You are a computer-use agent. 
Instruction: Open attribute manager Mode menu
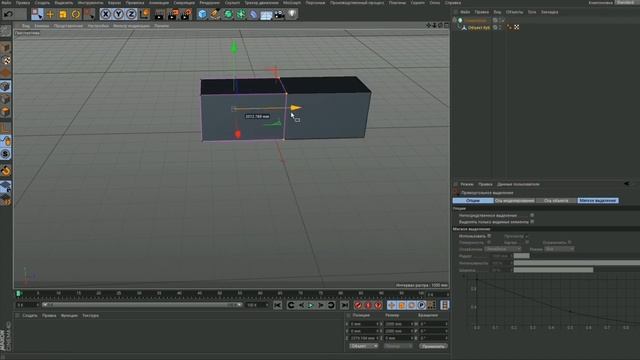click(x=467, y=184)
